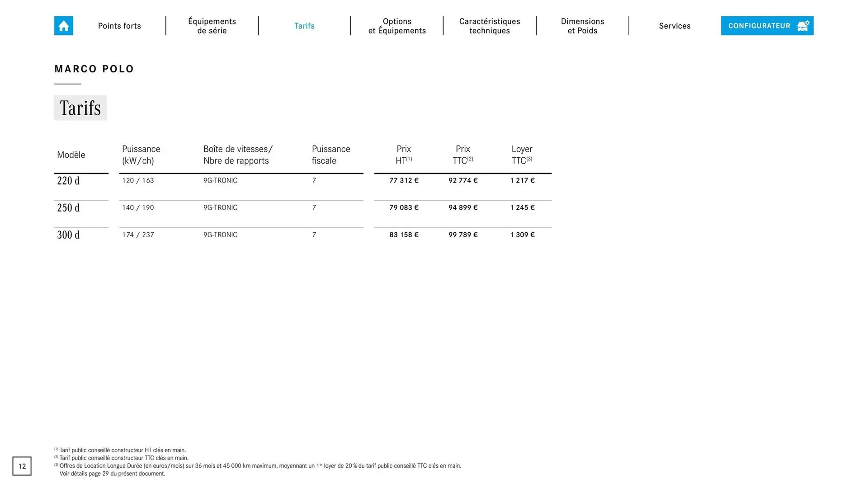Viewport: 868px width, 488px height.
Task: Go to Équipements de série section
Action: pos(212,26)
